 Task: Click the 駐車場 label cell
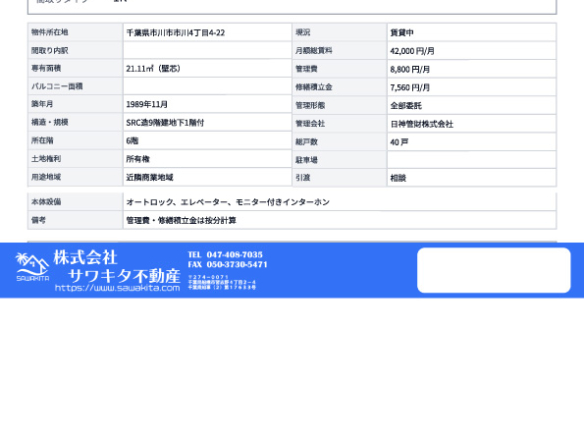pyautogui.click(x=340, y=160)
